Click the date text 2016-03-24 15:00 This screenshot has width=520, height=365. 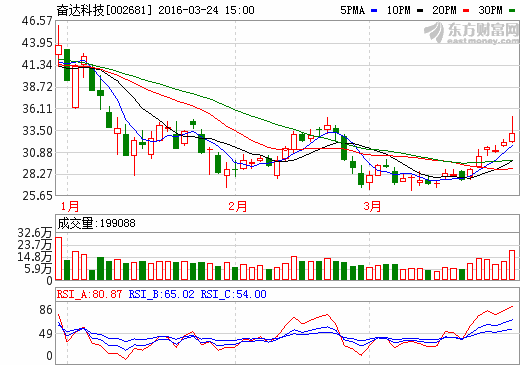point(206,10)
